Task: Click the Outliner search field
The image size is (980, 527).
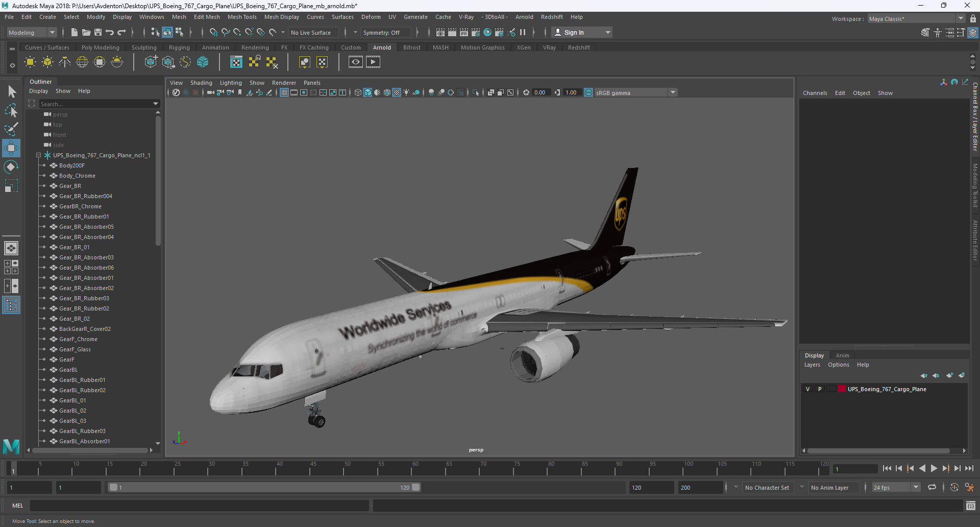Action: tap(95, 104)
